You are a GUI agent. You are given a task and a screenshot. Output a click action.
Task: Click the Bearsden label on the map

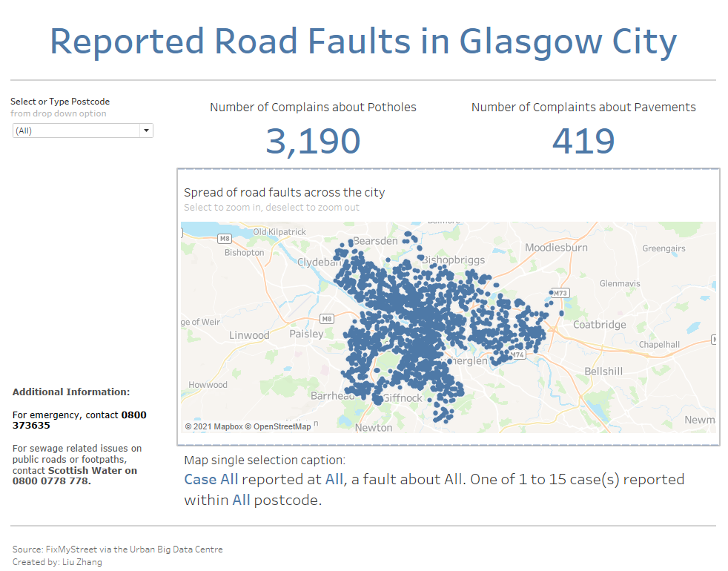tap(375, 241)
